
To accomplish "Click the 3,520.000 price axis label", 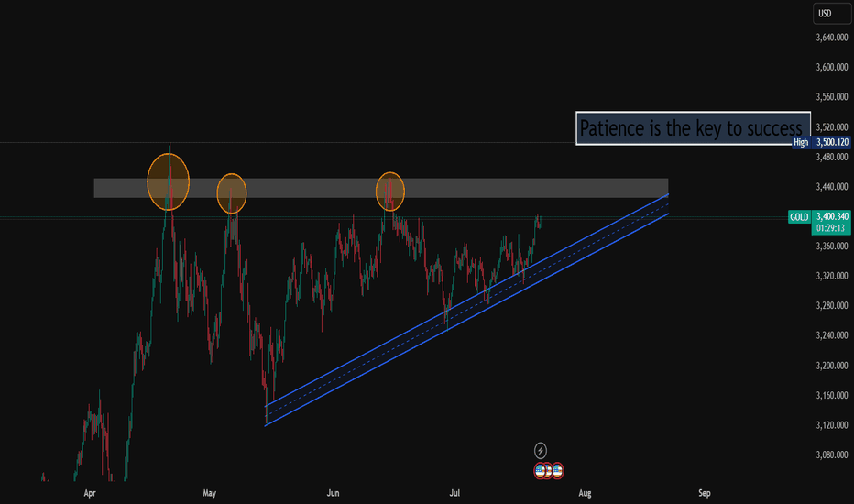I will 832,127.
